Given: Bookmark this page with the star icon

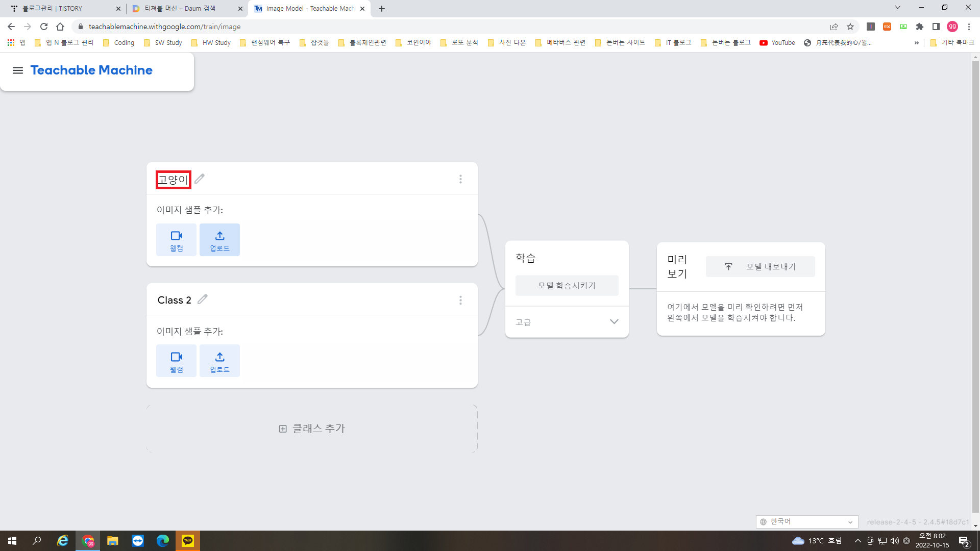Looking at the screenshot, I should (850, 27).
